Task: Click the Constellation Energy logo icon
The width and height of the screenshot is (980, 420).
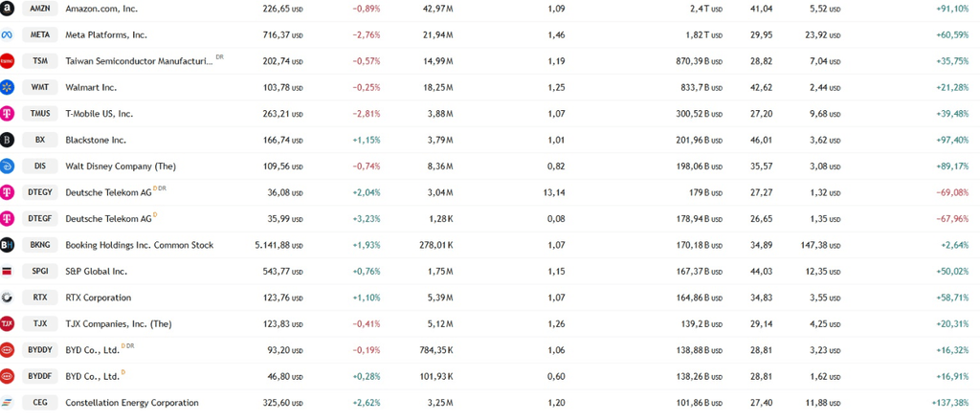Action: 8,403
